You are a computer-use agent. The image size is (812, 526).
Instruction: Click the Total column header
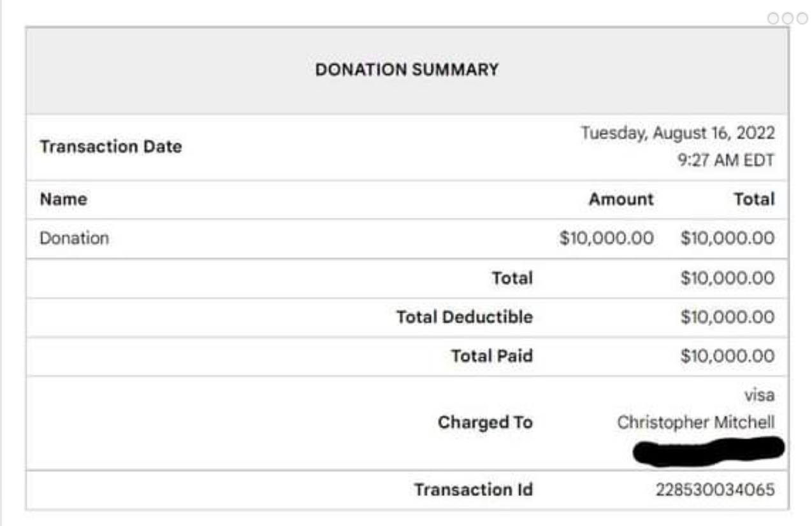pyautogui.click(x=754, y=199)
